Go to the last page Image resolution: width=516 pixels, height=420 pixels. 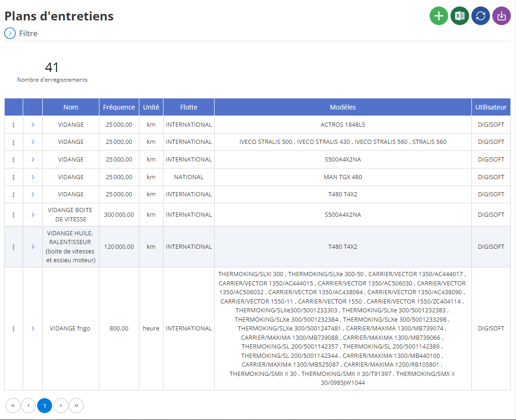tap(76, 406)
